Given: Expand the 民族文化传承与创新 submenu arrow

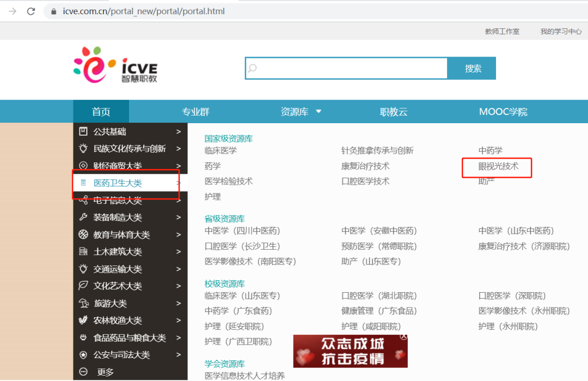Looking at the screenshot, I should click(x=179, y=148).
